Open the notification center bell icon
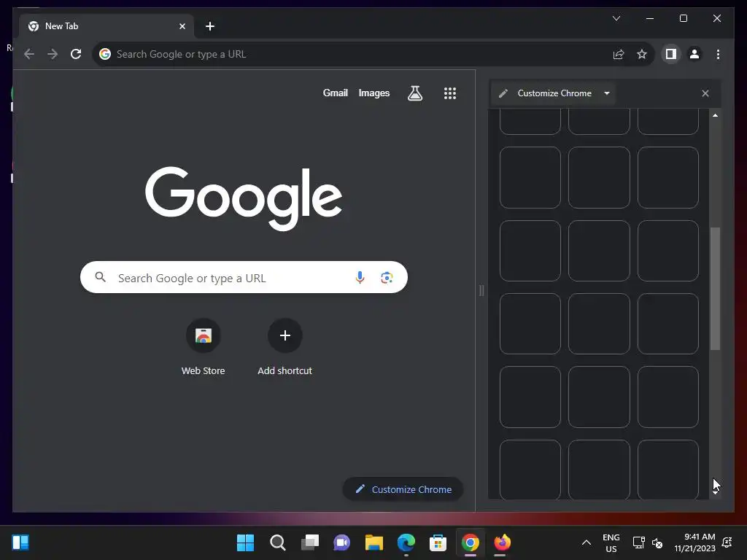The height and width of the screenshot is (560, 747). [727, 542]
